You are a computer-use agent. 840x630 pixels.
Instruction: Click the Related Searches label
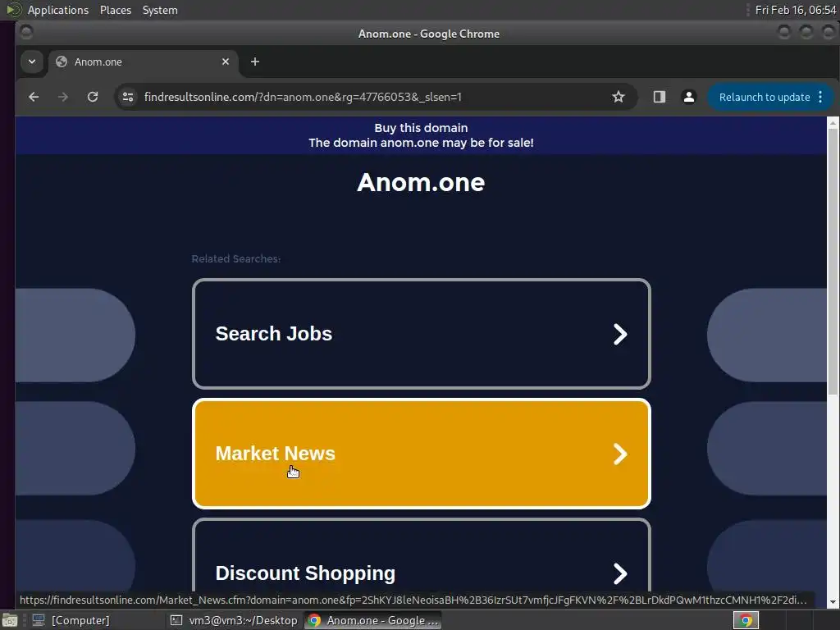coord(235,258)
